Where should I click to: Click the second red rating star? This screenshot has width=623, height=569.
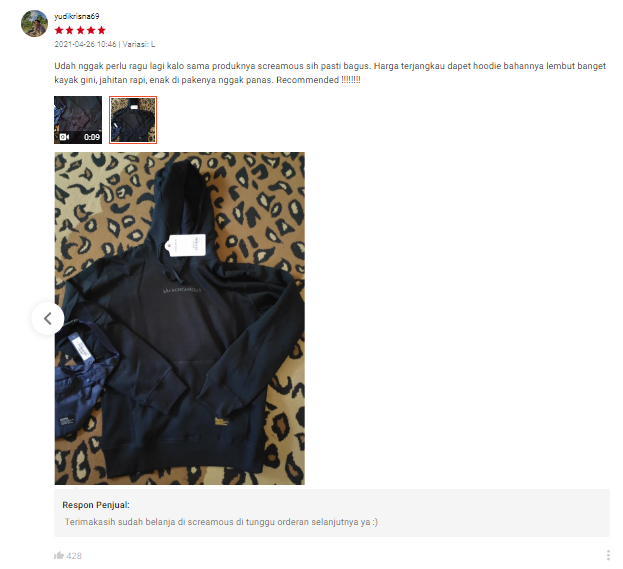[70, 30]
